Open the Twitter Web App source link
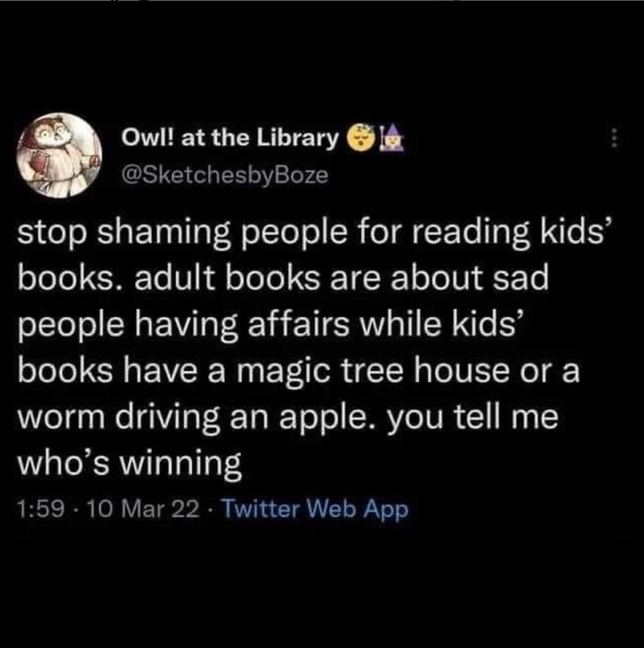The image size is (644, 648). point(315,510)
